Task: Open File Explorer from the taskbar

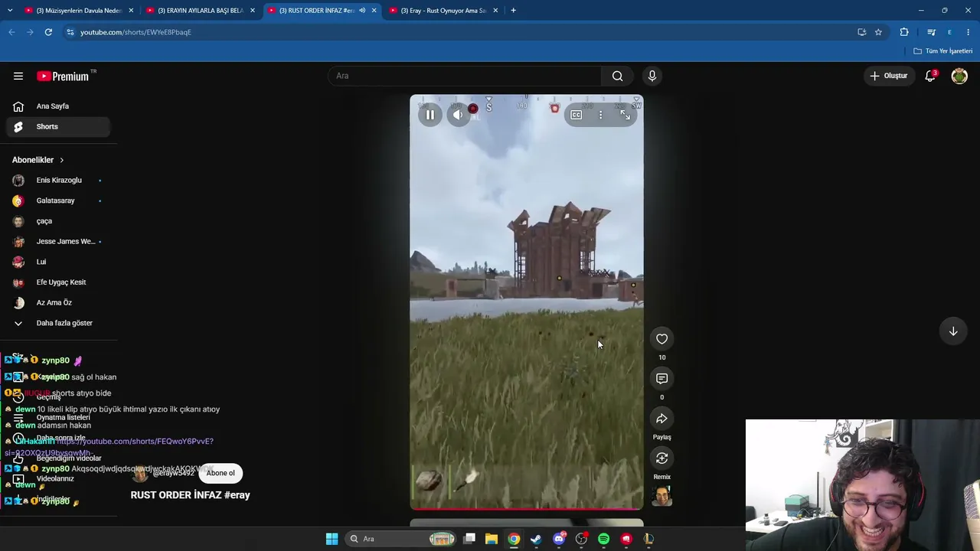Action: tap(492, 539)
